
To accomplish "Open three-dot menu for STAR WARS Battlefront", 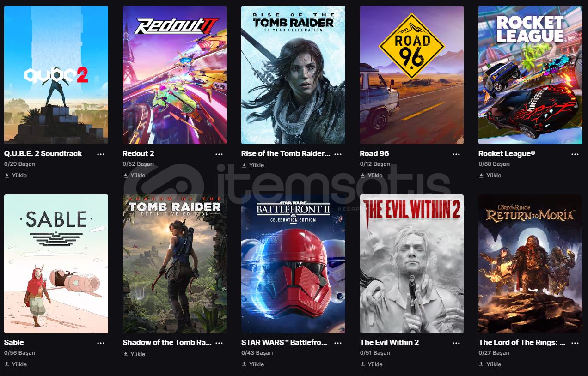I will [338, 343].
